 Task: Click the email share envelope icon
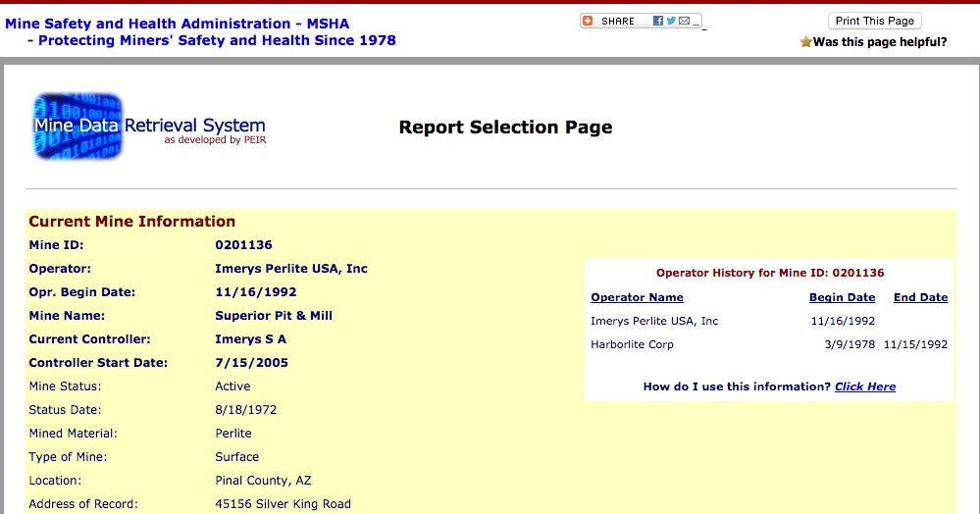685,21
